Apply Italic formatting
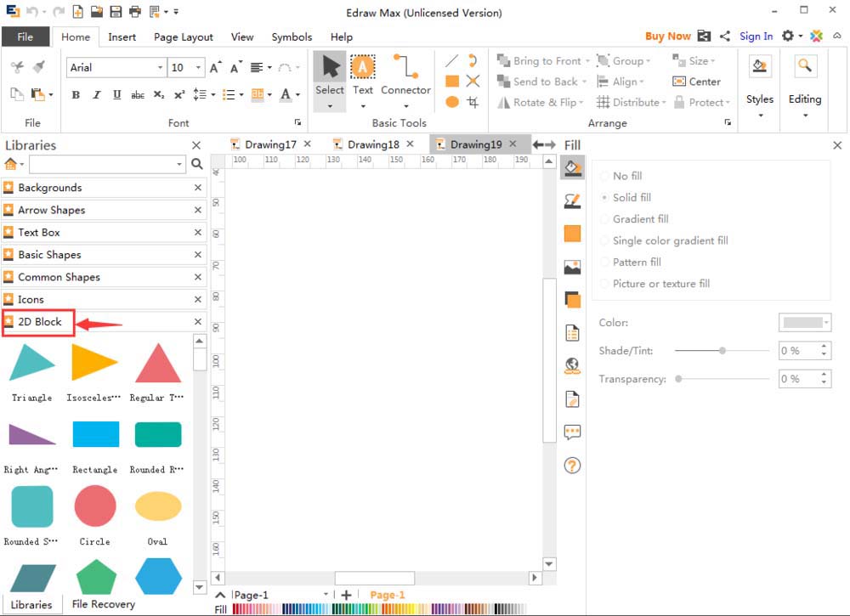Screen dimensions: 850x616 tap(97, 95)
